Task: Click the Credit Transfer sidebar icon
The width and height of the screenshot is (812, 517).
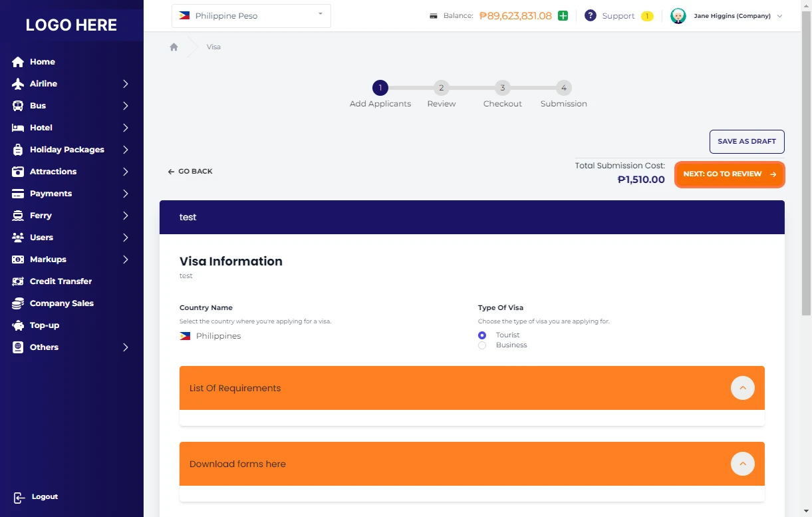Action: 18,281
